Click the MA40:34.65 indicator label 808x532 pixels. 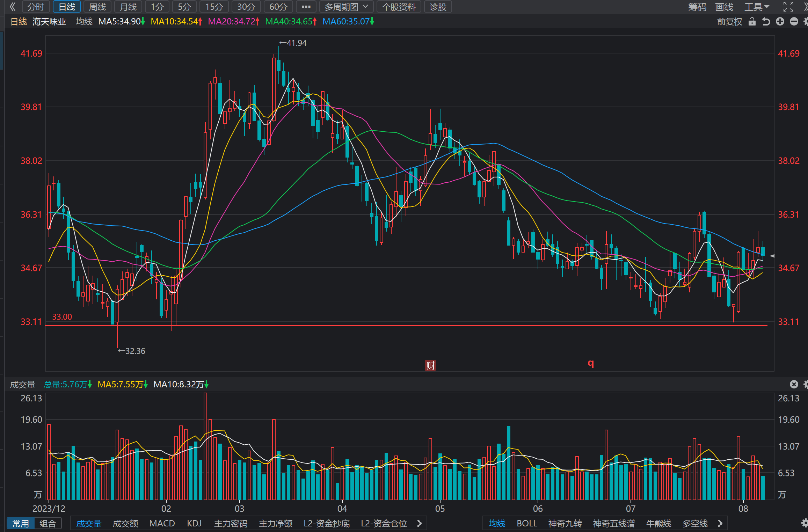[x=291, y=22]
